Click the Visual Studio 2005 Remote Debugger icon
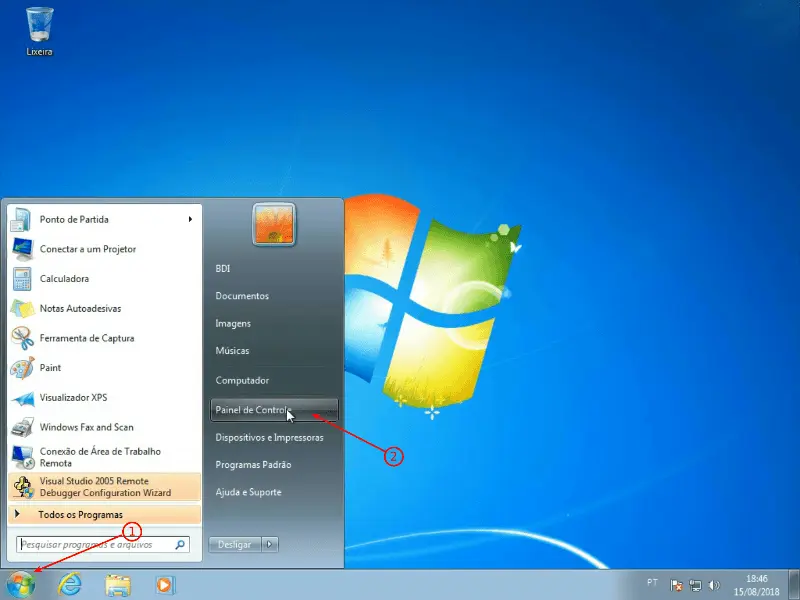Screen dimensions: 800x600 [x=23, y=487]
